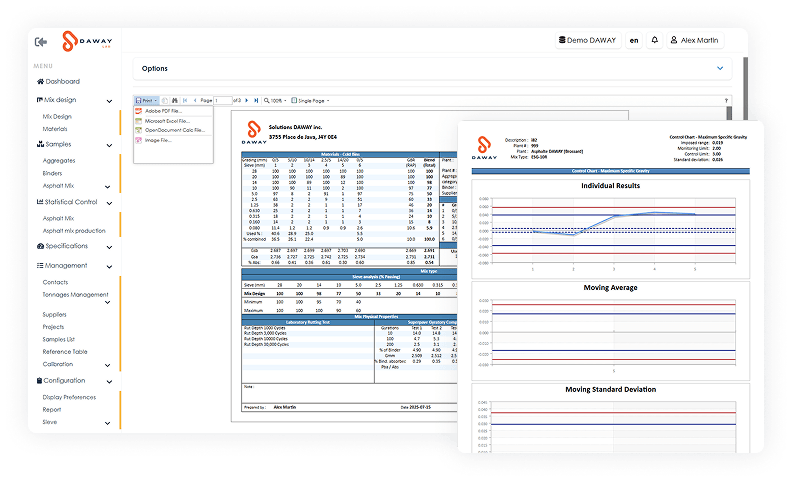Open the 100% zoom level dropdown
The height and width of the screenshot is (481, 792).
tap(277, 101)
